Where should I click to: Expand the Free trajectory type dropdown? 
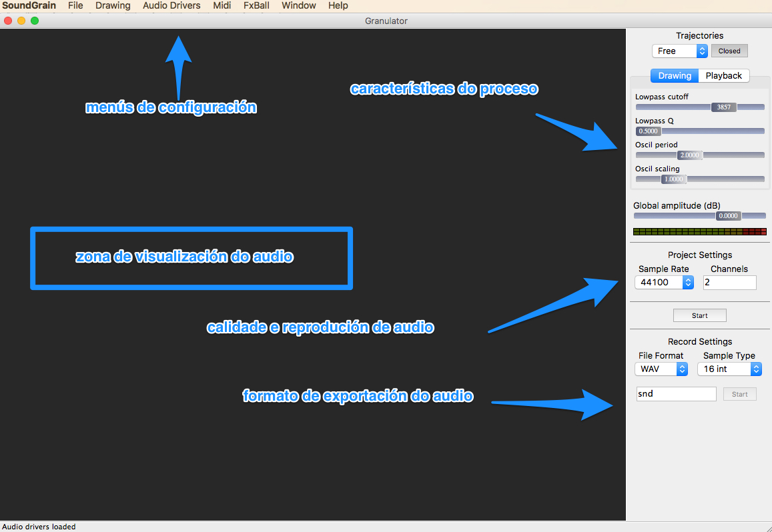click(679, 51)
